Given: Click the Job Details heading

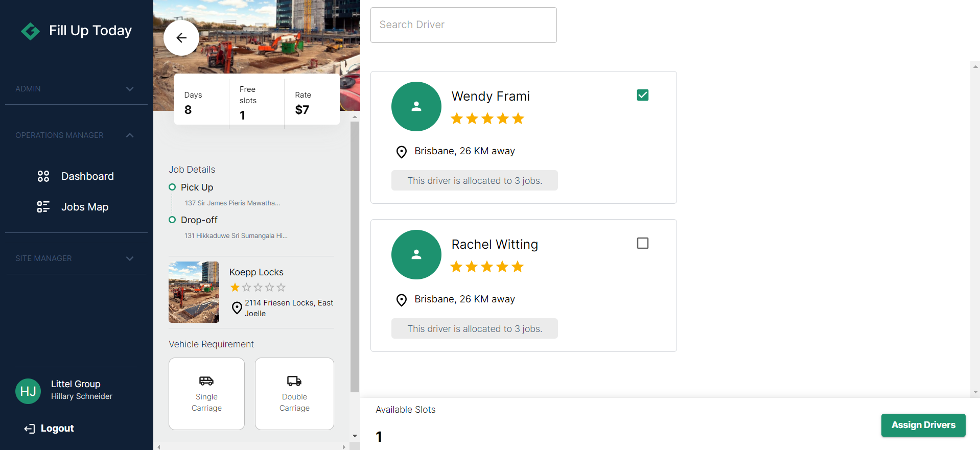Looking at the screenshot, I should [192, 170].
